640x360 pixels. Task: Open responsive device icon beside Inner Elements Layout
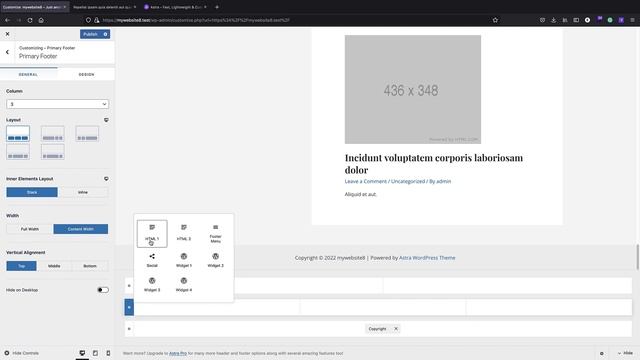(106, 179)
